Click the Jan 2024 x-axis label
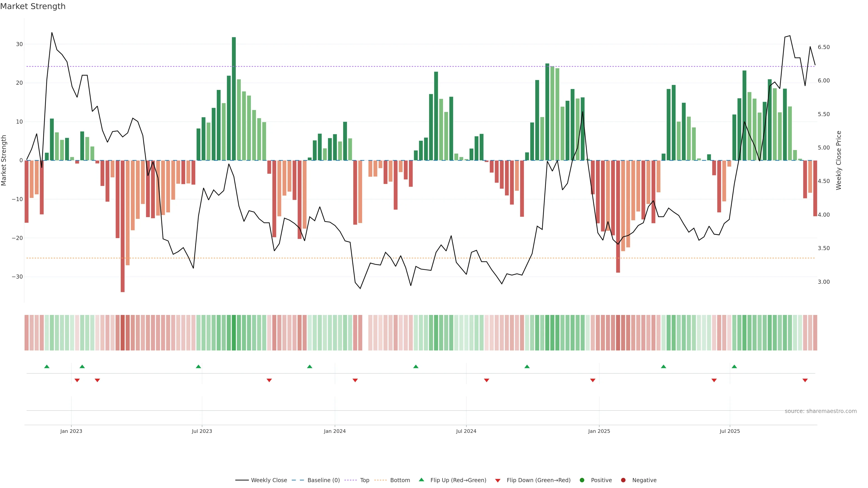The image size is (868, 488). (x=335, y=431)
